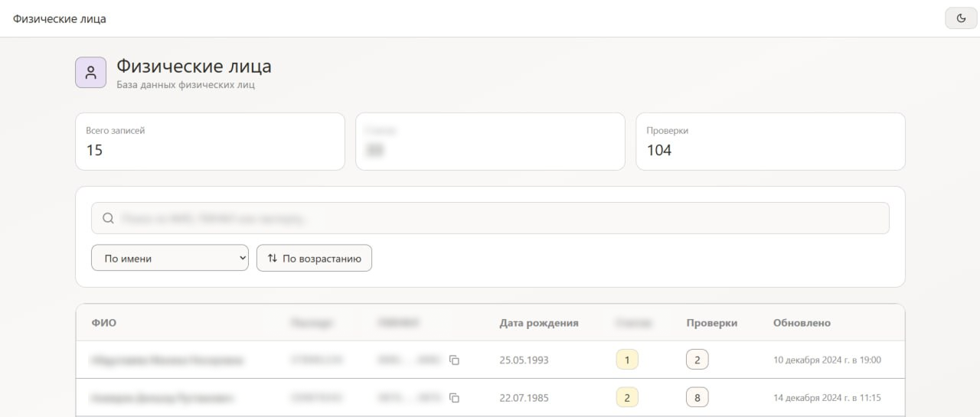
Task: Click the checks badge '2' in the 25.05.1993 row
Action: [697, 360]
